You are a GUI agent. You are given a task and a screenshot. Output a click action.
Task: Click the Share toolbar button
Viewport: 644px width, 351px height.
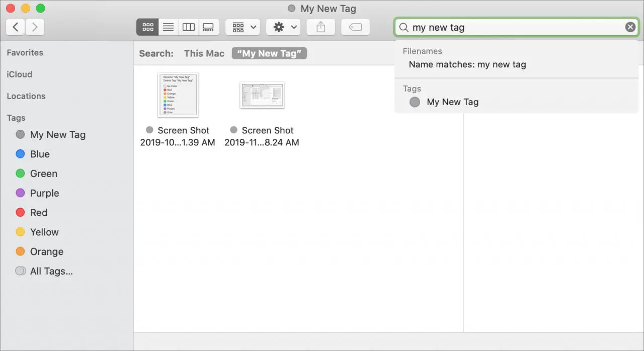click(320, 27)
